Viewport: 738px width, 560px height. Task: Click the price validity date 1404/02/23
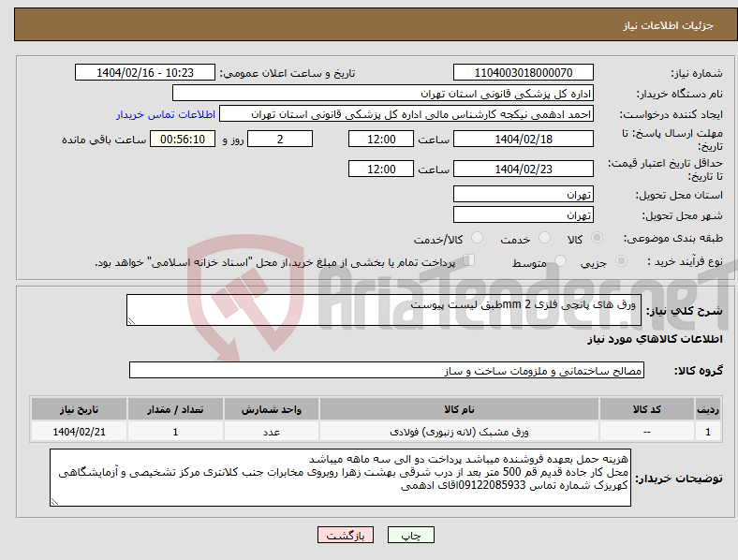point(524,169)
